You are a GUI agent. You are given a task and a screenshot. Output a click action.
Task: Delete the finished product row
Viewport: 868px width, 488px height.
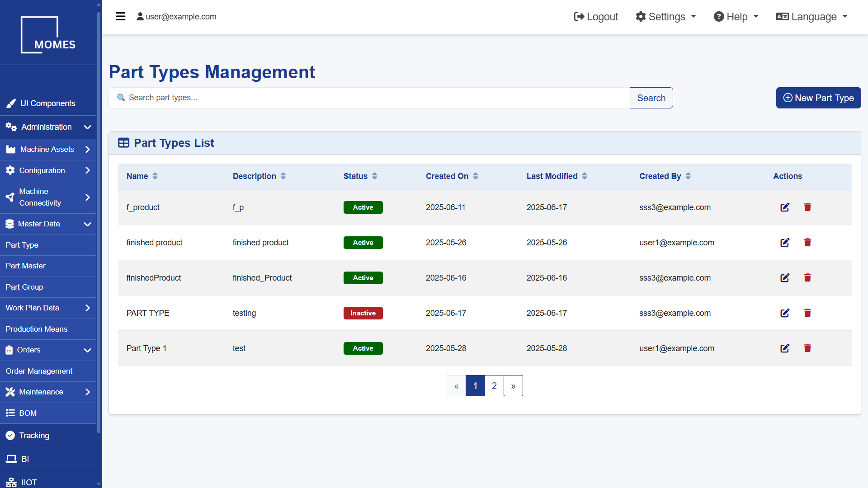point(807,243)
